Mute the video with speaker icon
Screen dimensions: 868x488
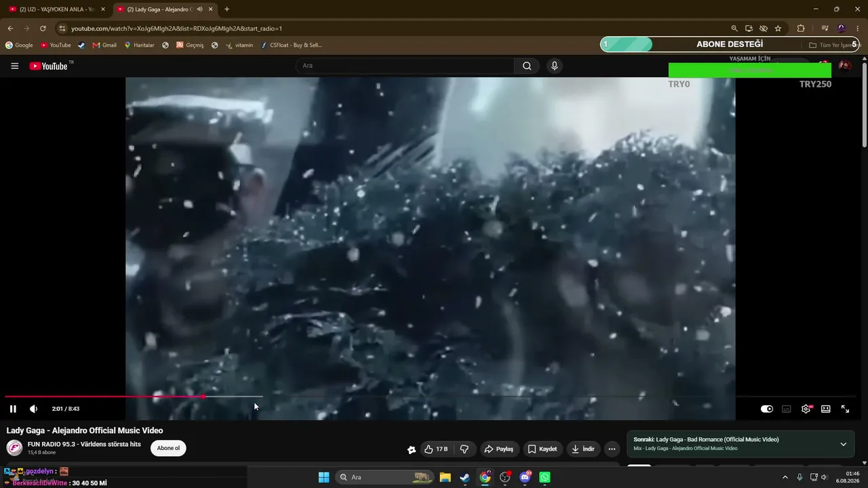[33, 409]
